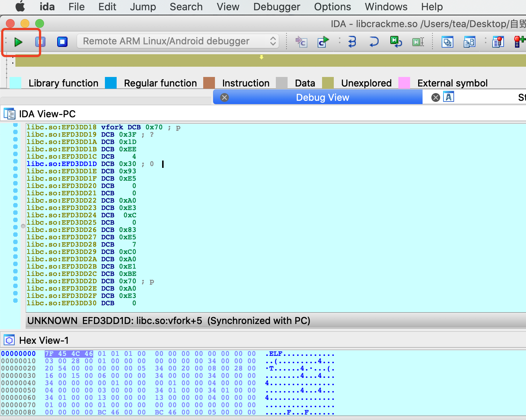Click the green Continue process play button
Image resolution: width=526 pixels, height=420 pixels.
[18, 42]
